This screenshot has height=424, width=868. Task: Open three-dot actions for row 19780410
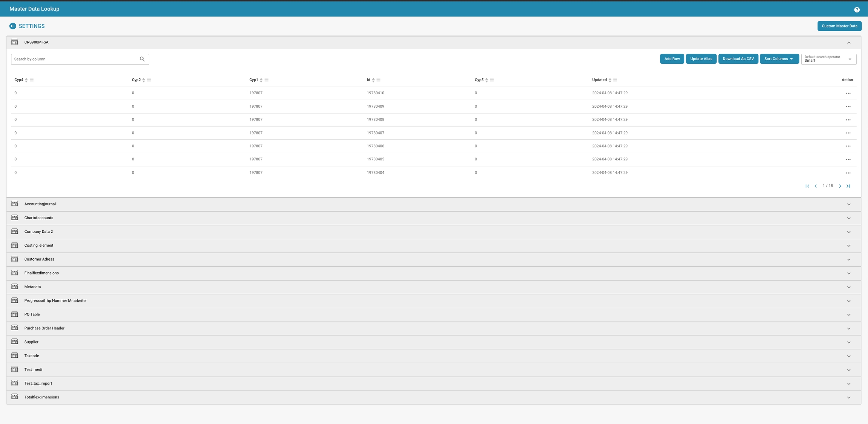[x=848, y=93]
